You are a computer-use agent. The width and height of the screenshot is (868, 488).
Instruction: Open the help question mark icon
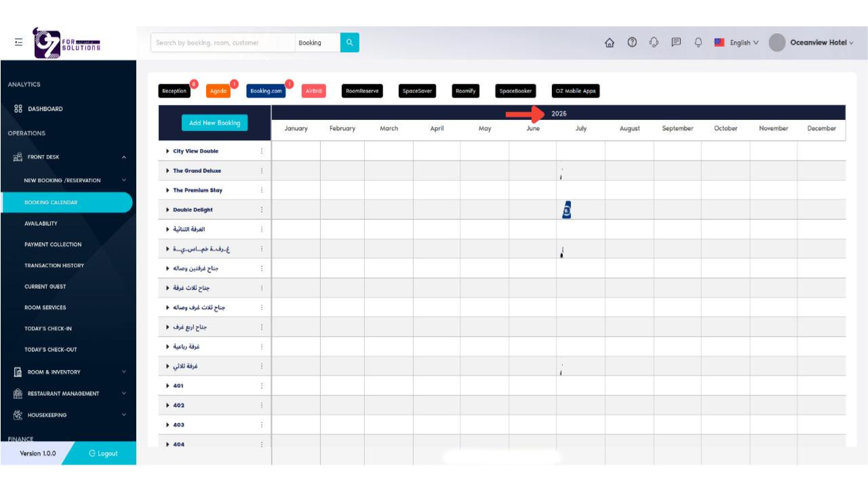pyautogui.click(x=632, y=43)
